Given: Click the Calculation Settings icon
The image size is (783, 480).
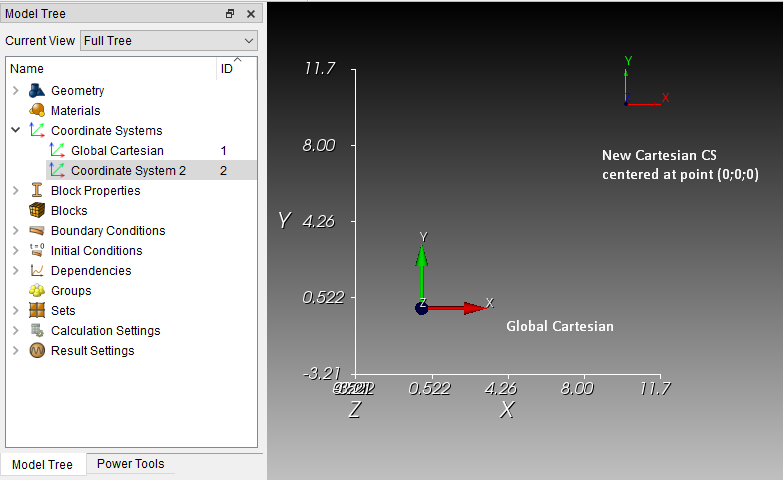Looking at the screenshot, I should [37, 330].
